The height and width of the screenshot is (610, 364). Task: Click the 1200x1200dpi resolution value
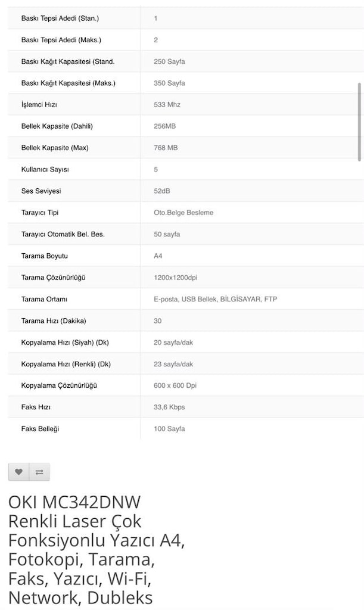(175, 278)
